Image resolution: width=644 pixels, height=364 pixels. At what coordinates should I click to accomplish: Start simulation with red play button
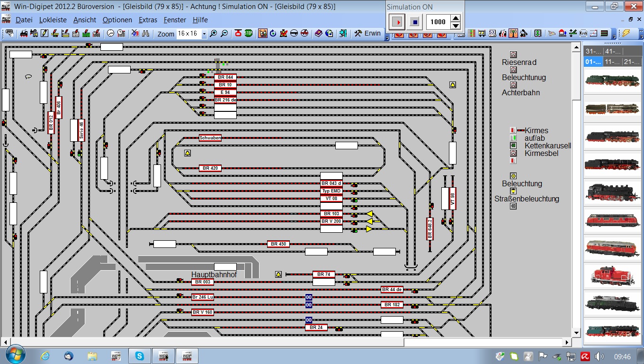click(x=397, y=22)
